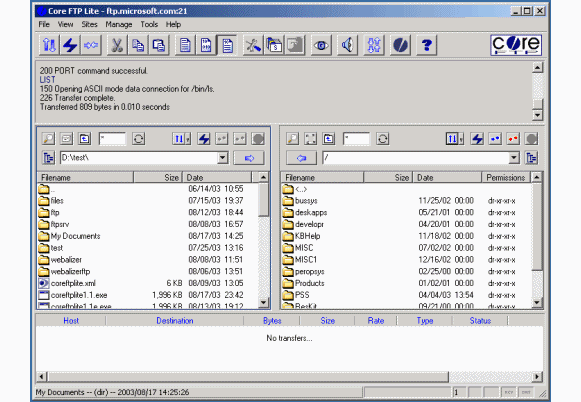Toggle the sound speaker icon

(x=347, y=45)
